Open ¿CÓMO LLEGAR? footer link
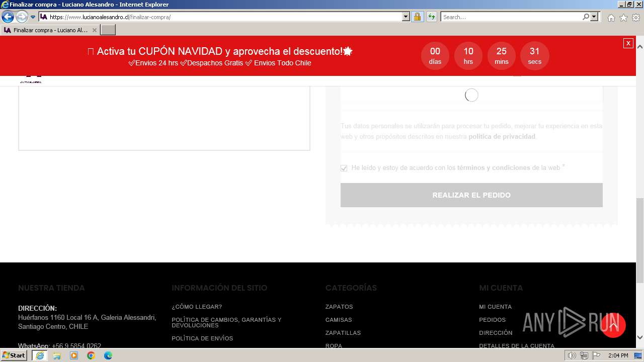The width and height of the screenshot is (644, 362). pos(197,307)
